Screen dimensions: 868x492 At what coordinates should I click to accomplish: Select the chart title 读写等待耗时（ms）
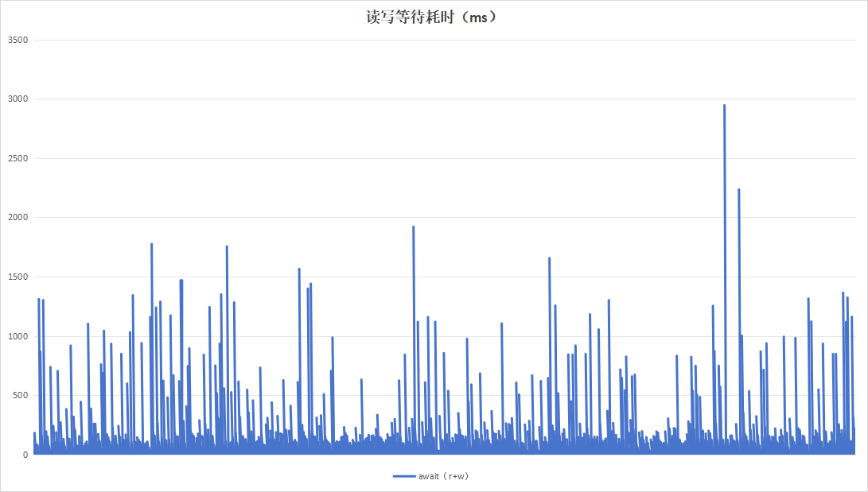click(x=433, y=17)
